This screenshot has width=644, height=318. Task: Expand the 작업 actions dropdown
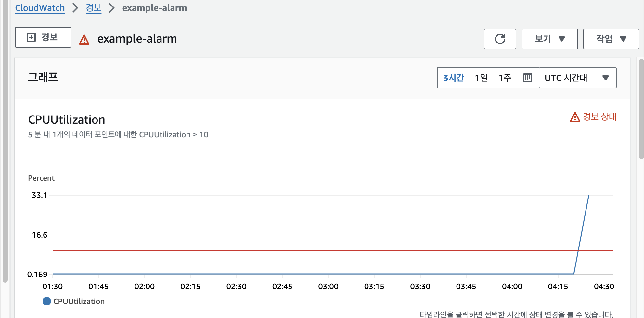pyautogui.click(x=611, y=39)
